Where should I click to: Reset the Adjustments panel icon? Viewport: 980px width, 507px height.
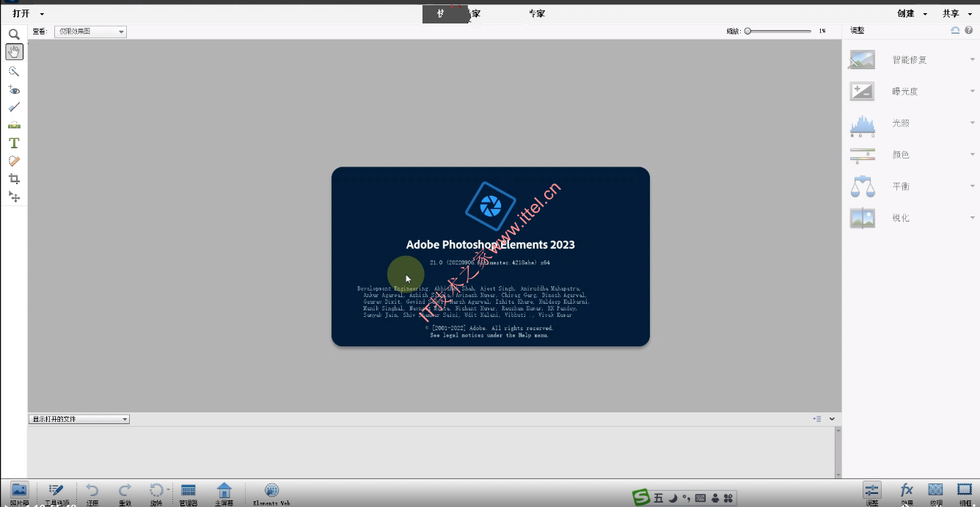[x=955, y=30]
